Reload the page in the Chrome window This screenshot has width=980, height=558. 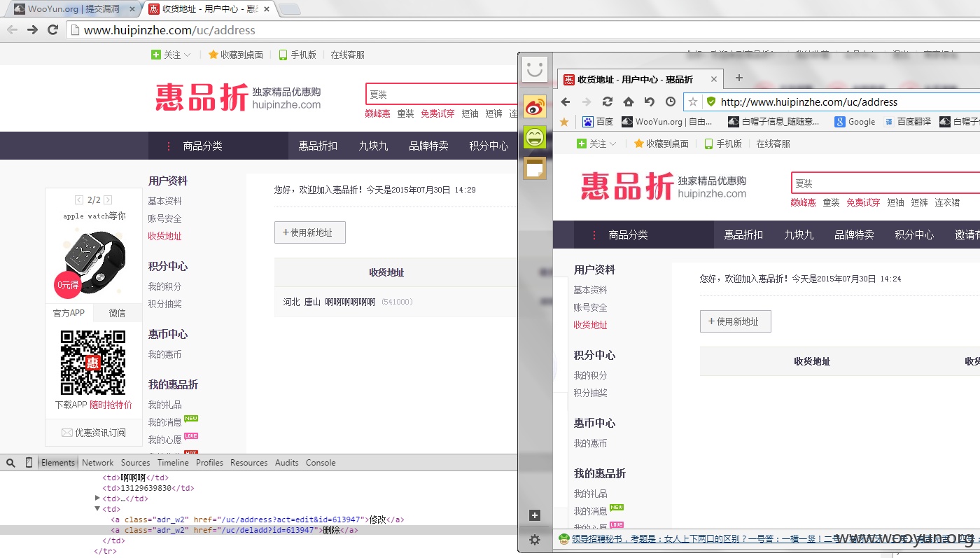click(52, 29)
